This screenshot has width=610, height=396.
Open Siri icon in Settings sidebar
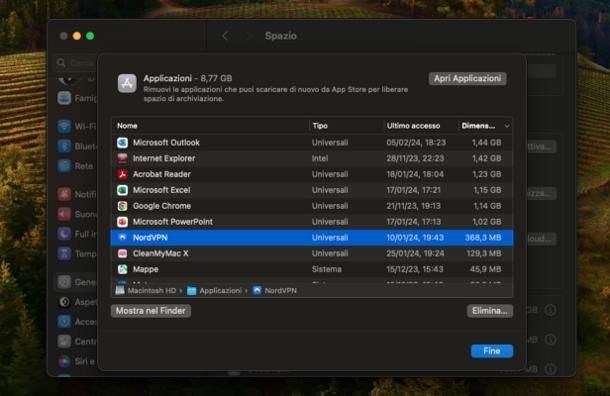coord(64,361)
